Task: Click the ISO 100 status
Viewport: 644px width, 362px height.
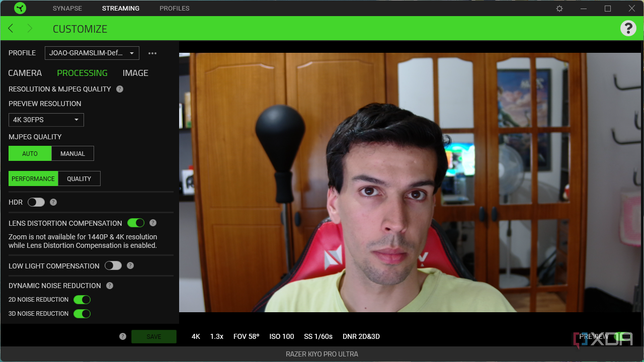Action: point(282,336)
